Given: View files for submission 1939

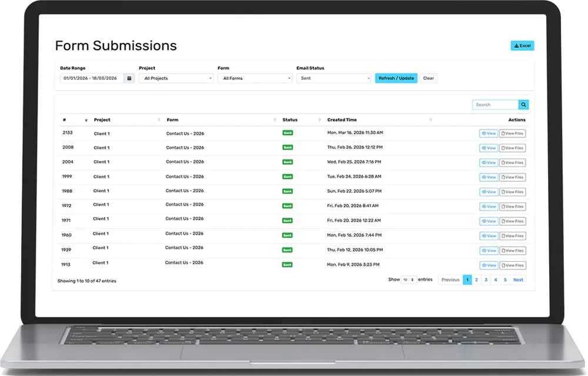Looking at the screenshot, I should [x=512, y=251].
